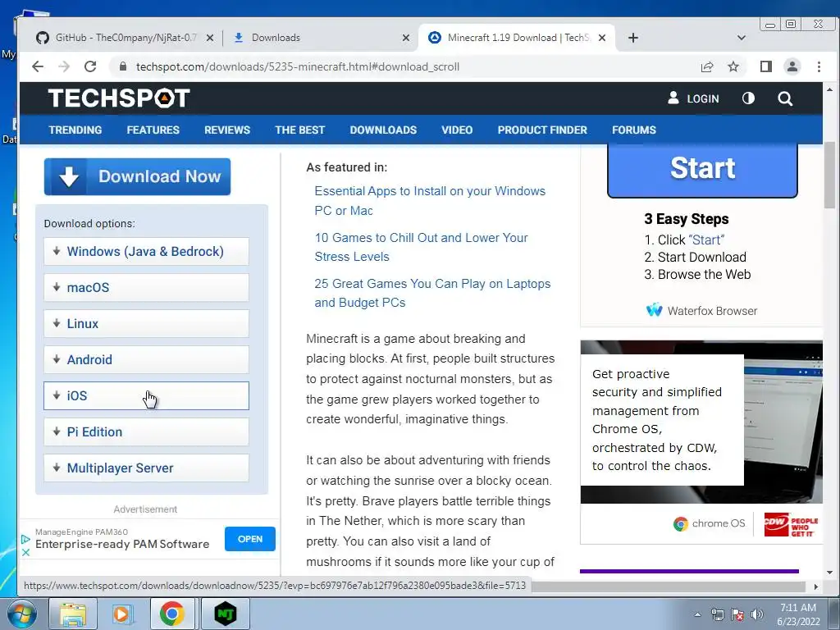The height and width of the screenshot is (630, 840).
Task: Close the GitHub NjRat tab
Action: (210, 38)
